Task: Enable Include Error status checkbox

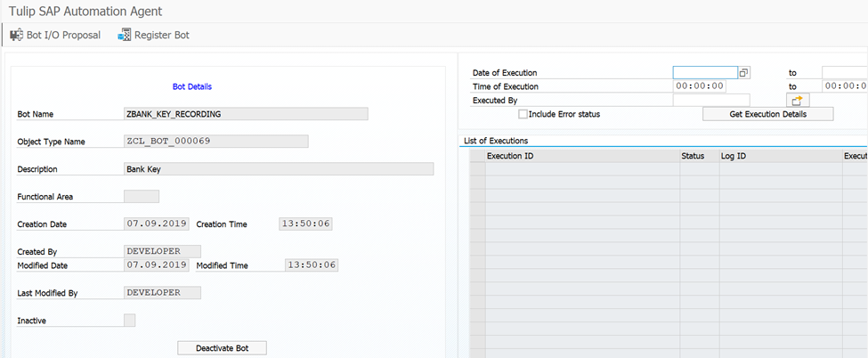Action: tap(523, 114)
